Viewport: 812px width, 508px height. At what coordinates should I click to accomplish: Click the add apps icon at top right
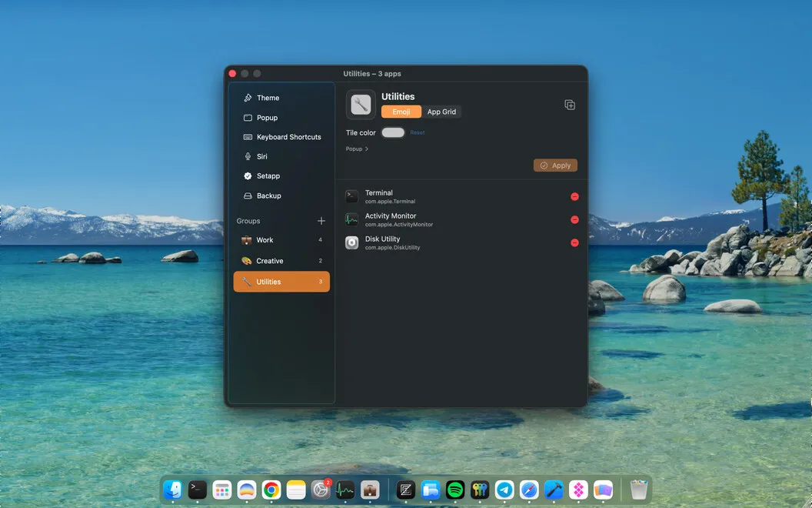pos(570,105)
